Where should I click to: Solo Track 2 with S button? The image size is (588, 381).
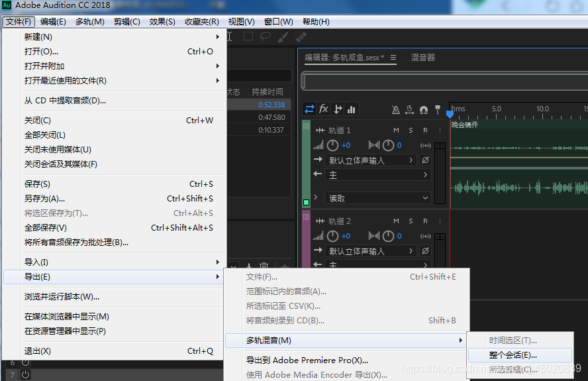(411, 221)
